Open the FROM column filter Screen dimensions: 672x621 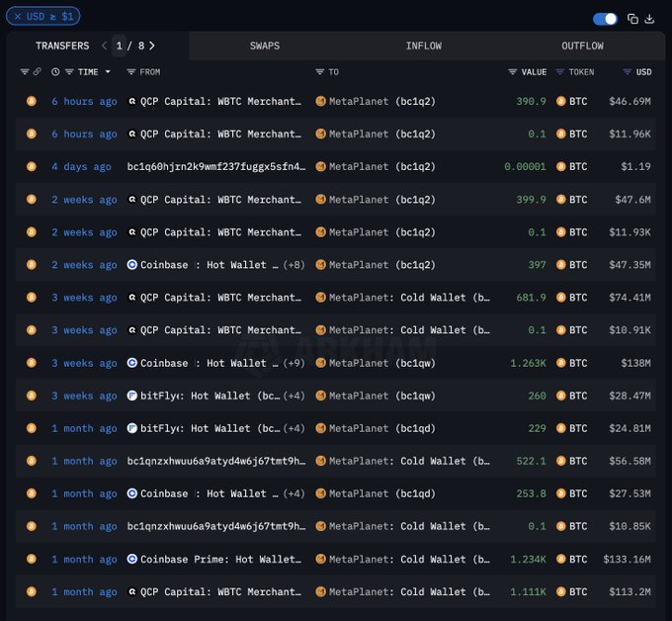[x=131, y=71]
